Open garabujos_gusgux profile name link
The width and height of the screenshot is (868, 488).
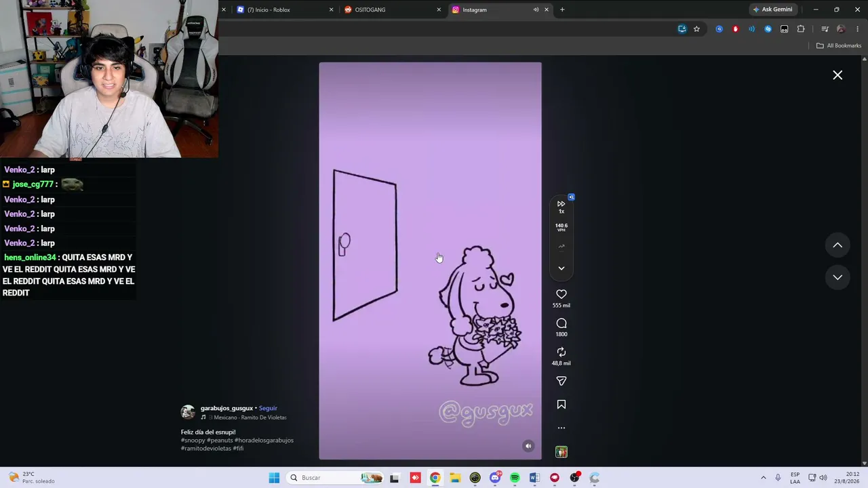point(226,409)
